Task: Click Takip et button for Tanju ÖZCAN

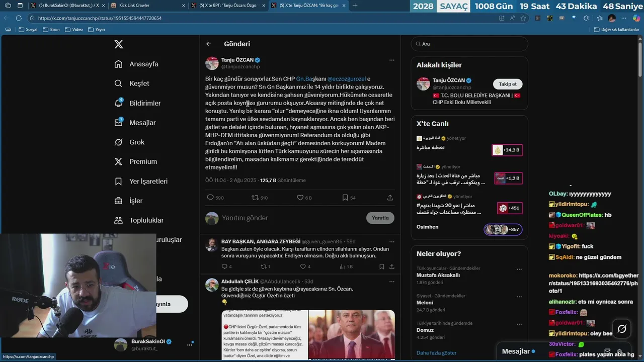Action: (x=507, y=84)
